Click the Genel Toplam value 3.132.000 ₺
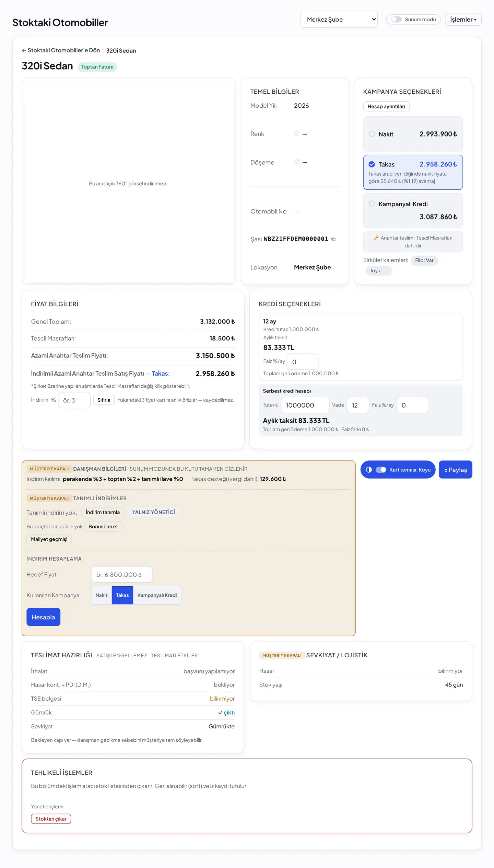494x868 pixels. tap(217, 322)
